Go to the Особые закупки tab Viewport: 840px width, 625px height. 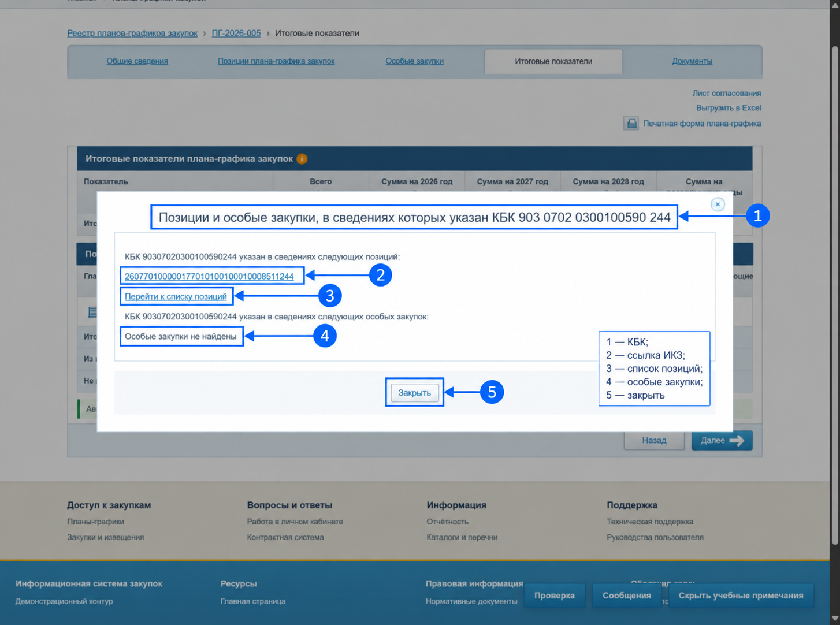tap(415, 61)
